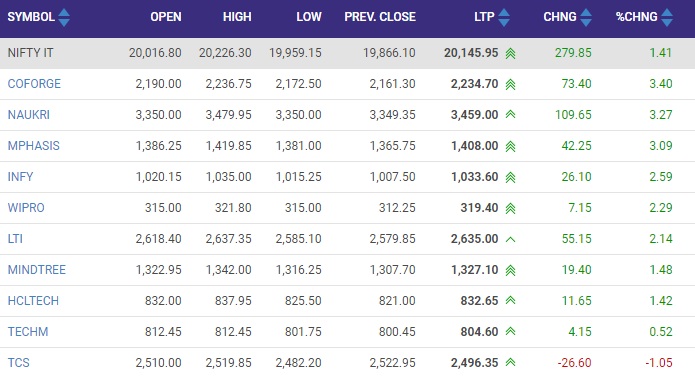Open the WIPRO stock page
Screen dimensions: 695x378
(x=26, y=208)
